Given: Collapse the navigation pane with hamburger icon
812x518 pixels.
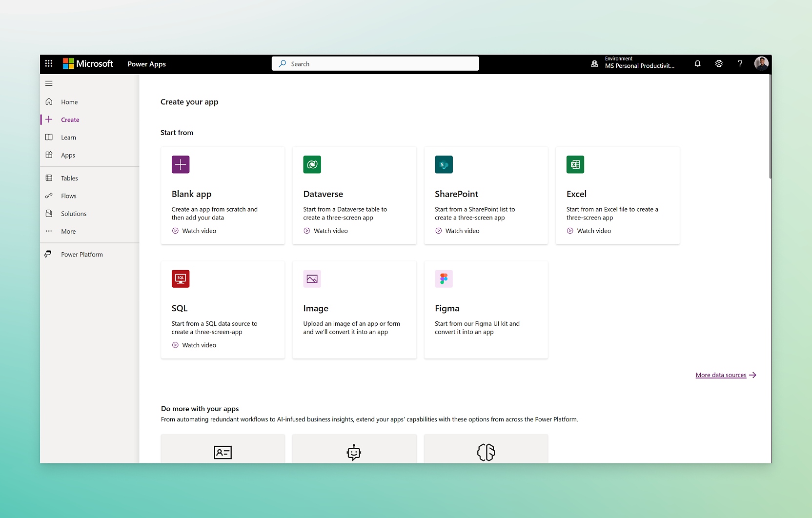Looking at the screenshot, I should [49, 83].
